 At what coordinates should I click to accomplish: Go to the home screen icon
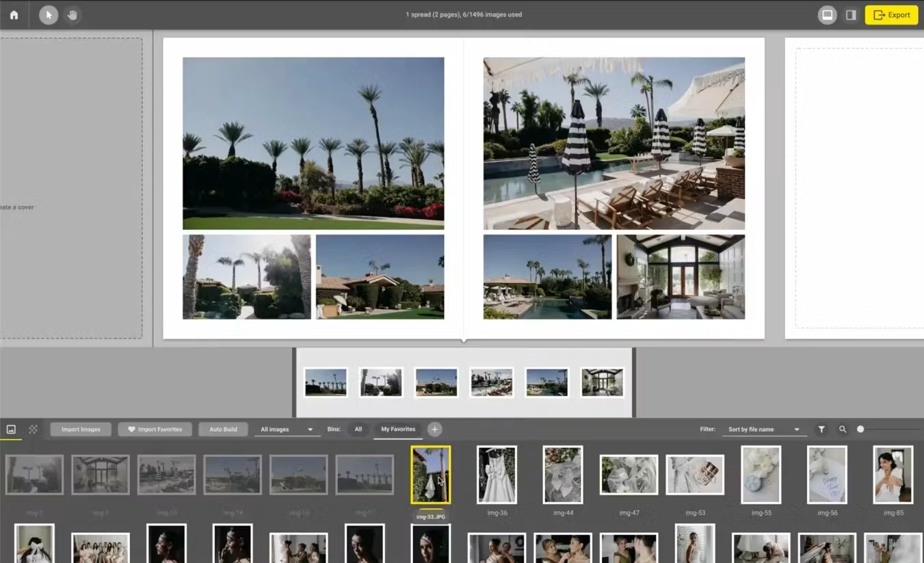(14, 14)
